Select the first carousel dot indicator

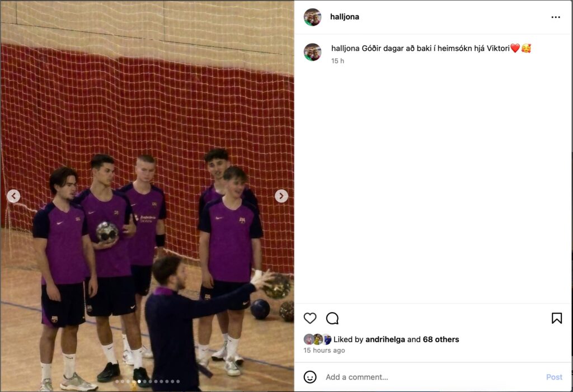(x=118, y=381)
